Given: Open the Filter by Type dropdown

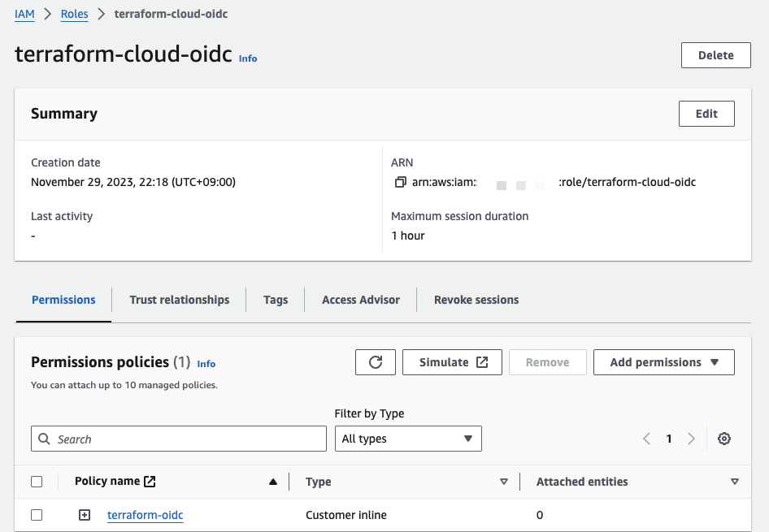Looking at the screenshot, I should 408,439.
